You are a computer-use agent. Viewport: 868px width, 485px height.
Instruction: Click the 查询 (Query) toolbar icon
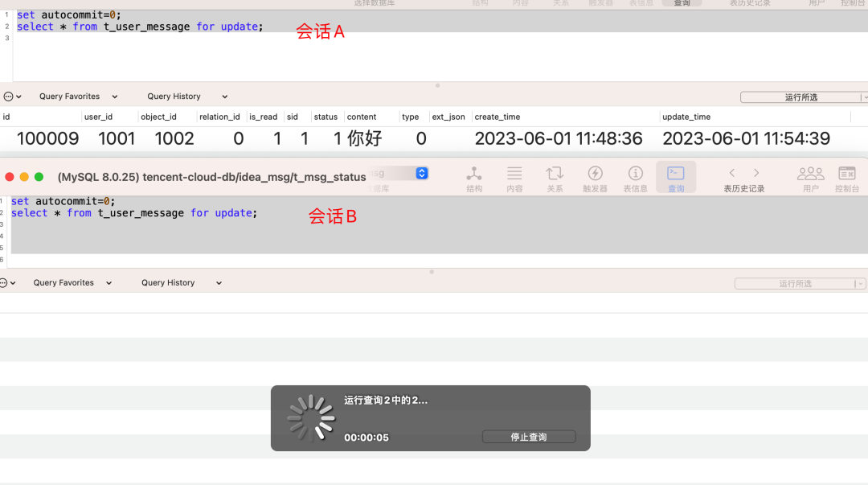676,178
